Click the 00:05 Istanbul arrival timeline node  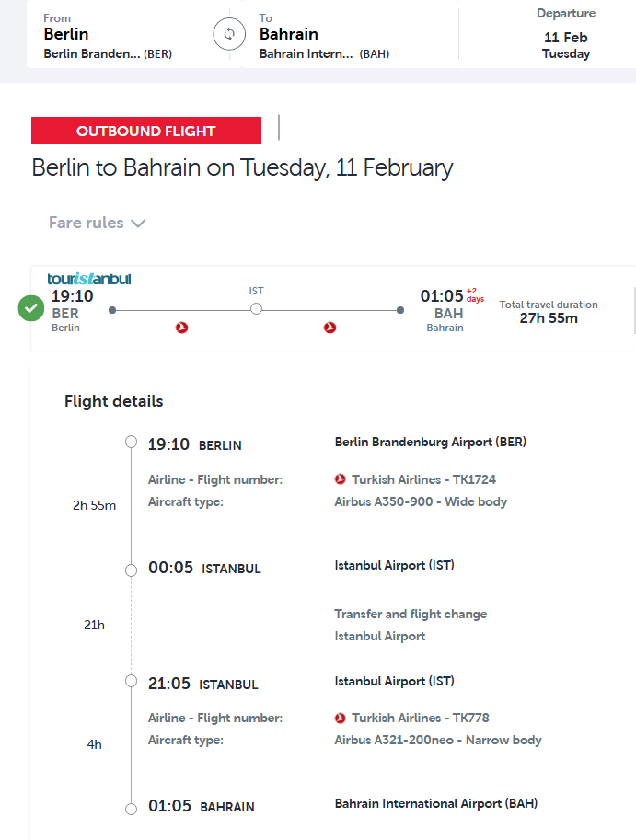[132, 570]
